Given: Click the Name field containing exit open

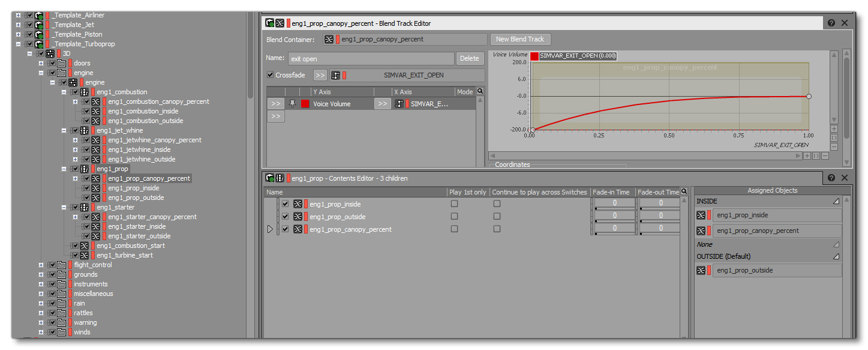Looking at the screenshot, I should 370,59.
